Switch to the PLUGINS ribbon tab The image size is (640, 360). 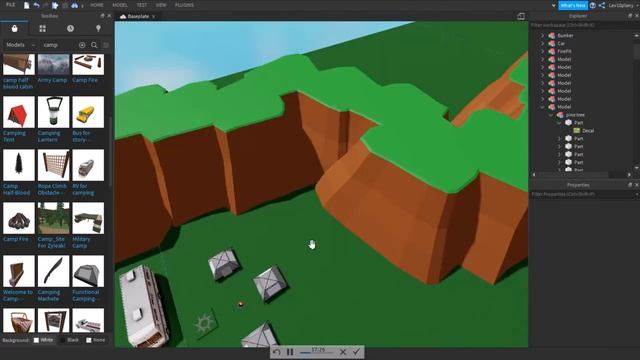[184, 5]
